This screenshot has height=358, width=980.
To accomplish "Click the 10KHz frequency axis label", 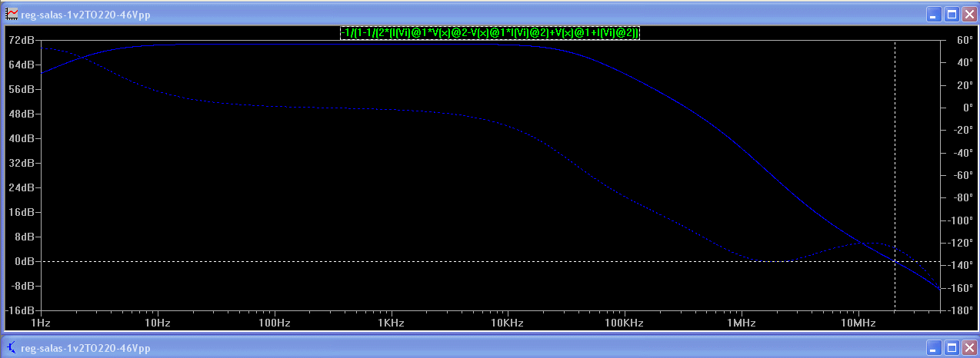I will click(508, 323).
